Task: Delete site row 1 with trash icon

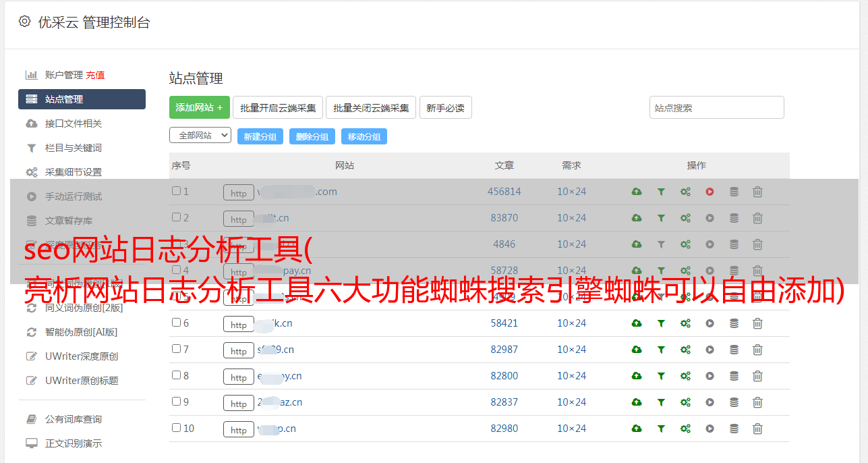Action: click(757, 192)
